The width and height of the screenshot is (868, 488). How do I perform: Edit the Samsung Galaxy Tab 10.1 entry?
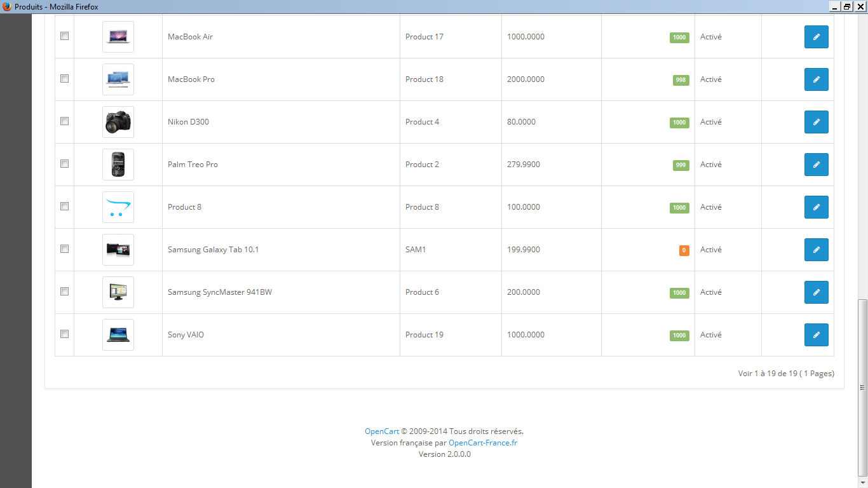coord(816,250)
